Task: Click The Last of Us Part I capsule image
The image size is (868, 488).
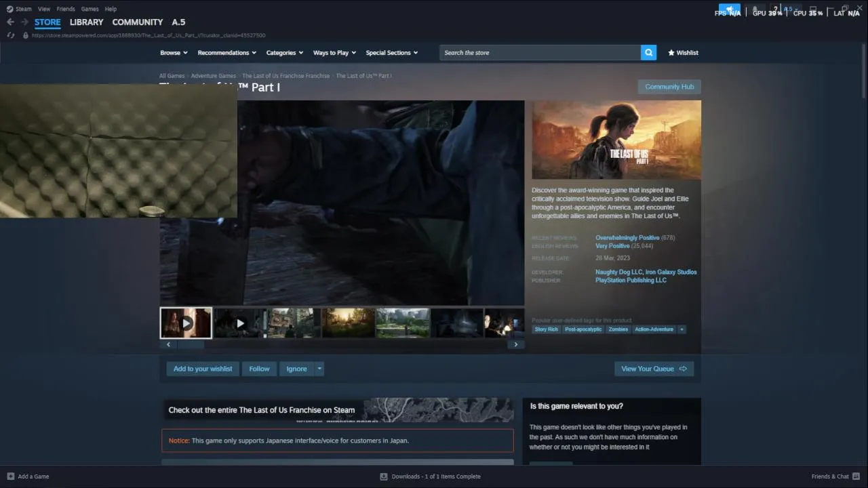Action: [x=616, y=140]
